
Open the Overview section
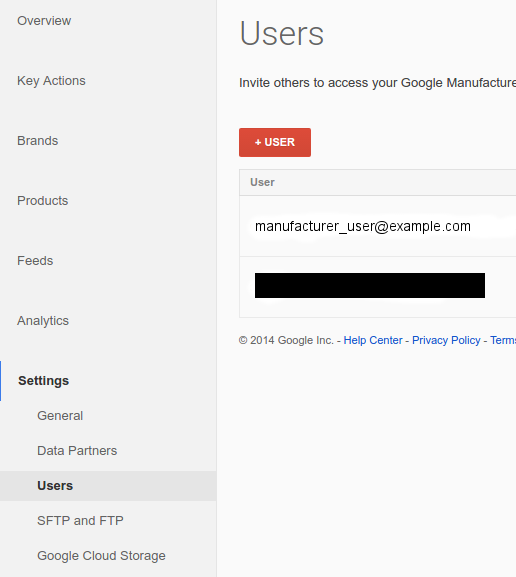(x=44, y=21)
